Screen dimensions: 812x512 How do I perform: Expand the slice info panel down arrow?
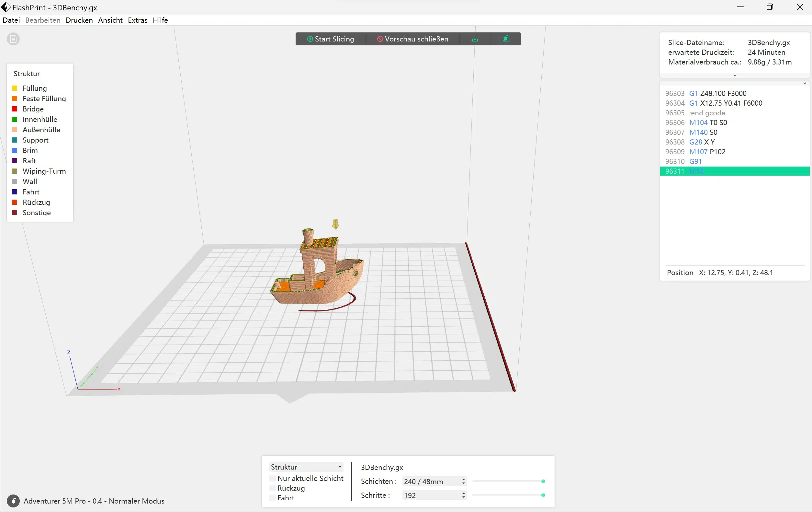pyautogui.click(x=735, y=76)
